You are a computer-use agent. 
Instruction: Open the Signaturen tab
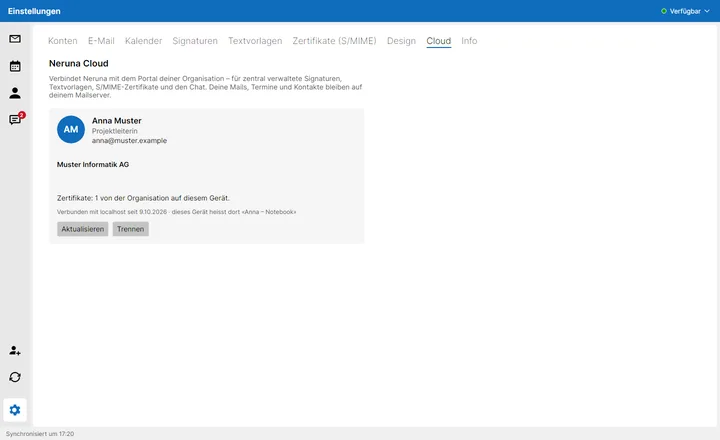195,41
